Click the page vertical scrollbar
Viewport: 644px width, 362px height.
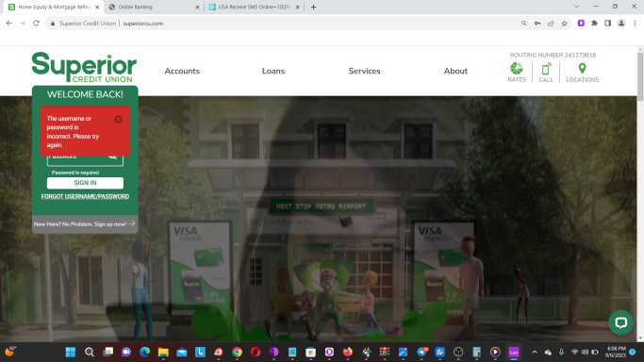pyautogui.click(x=640, y=193)
